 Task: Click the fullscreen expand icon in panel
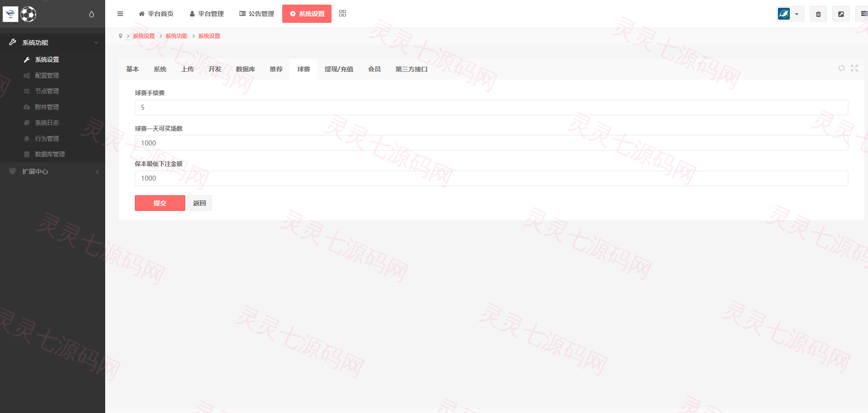pos(854,68)
